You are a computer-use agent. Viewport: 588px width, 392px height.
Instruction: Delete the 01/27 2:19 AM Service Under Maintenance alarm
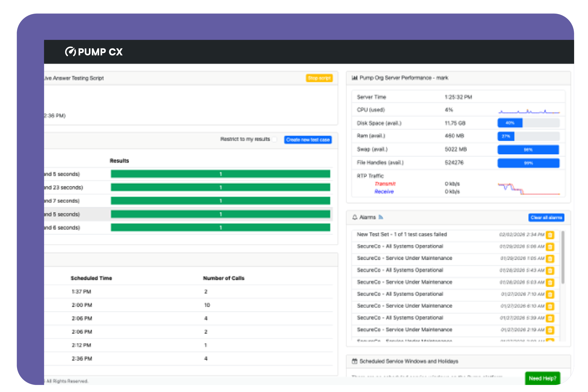tap(550, 330)
